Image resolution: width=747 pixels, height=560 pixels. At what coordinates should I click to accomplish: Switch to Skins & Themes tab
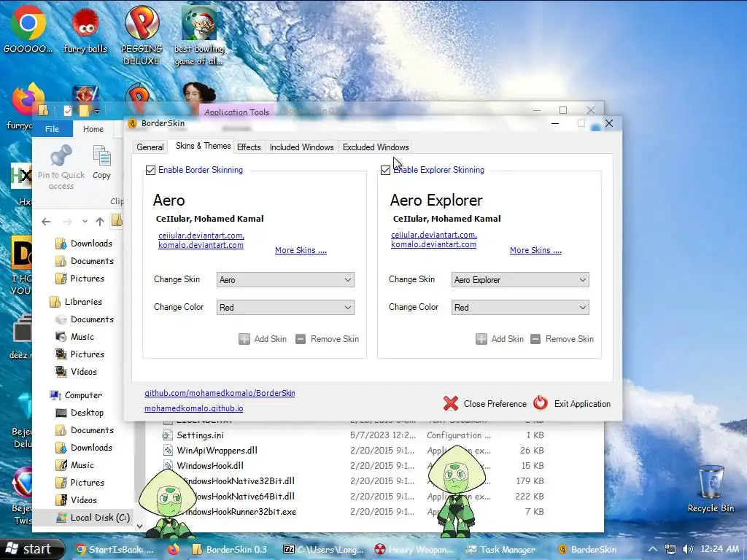point(203,146)
